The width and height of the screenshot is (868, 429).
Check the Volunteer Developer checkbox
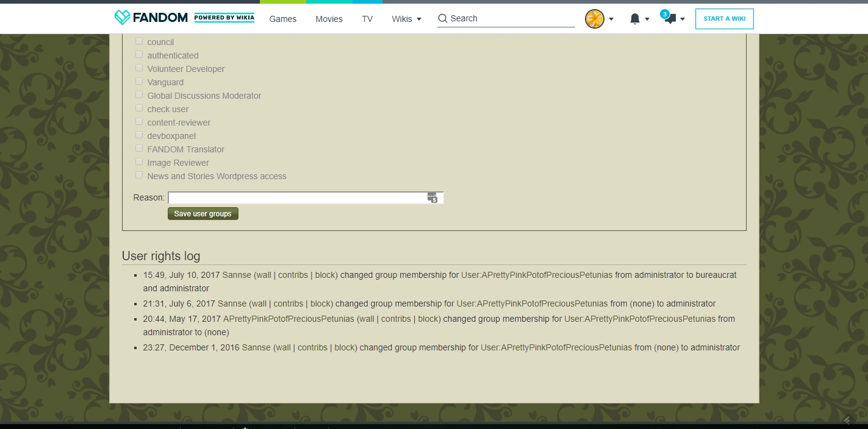(139, 68)
